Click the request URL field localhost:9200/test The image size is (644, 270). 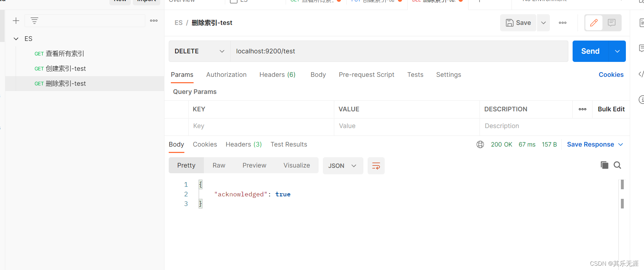pyautogui.click(x=399, y=51)
